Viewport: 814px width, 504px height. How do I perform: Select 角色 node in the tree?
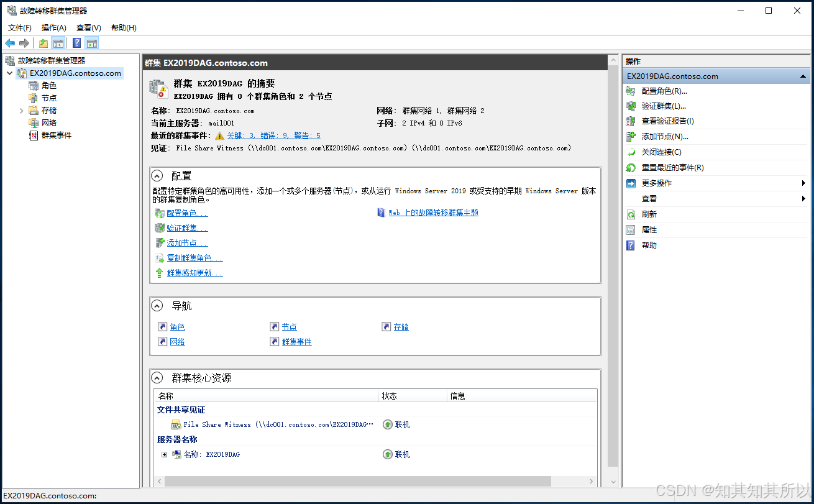[x=49, y=85]
